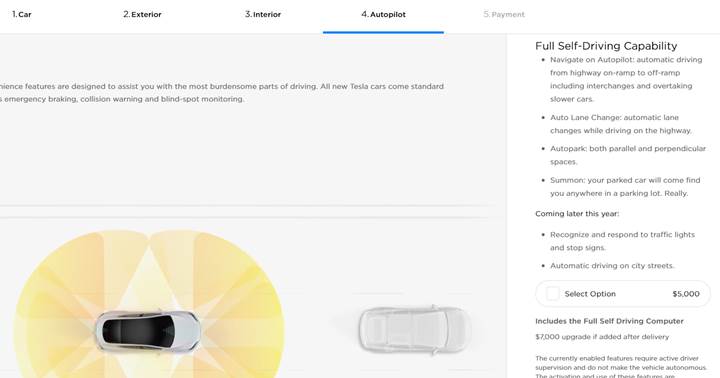
Task: Open the 5. Payment step
Action: pos(504,14)
